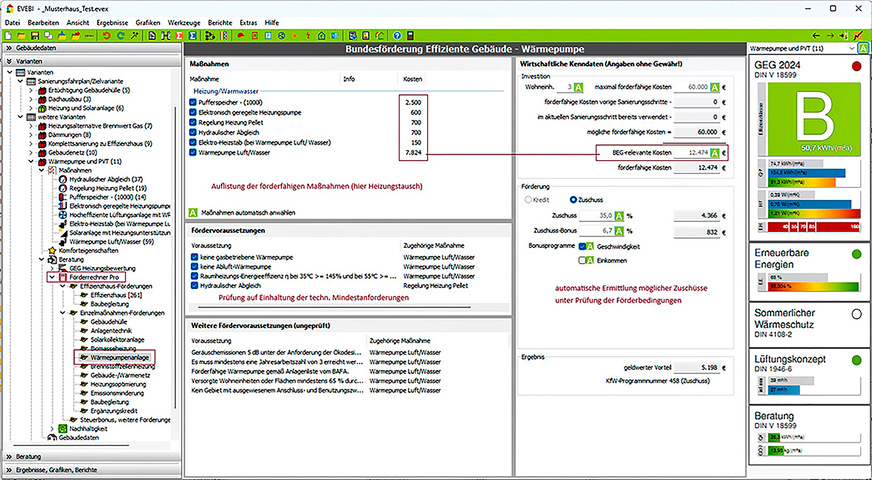
Task: Click the green A next to Wohneinh. field
Action: point(578,87)
